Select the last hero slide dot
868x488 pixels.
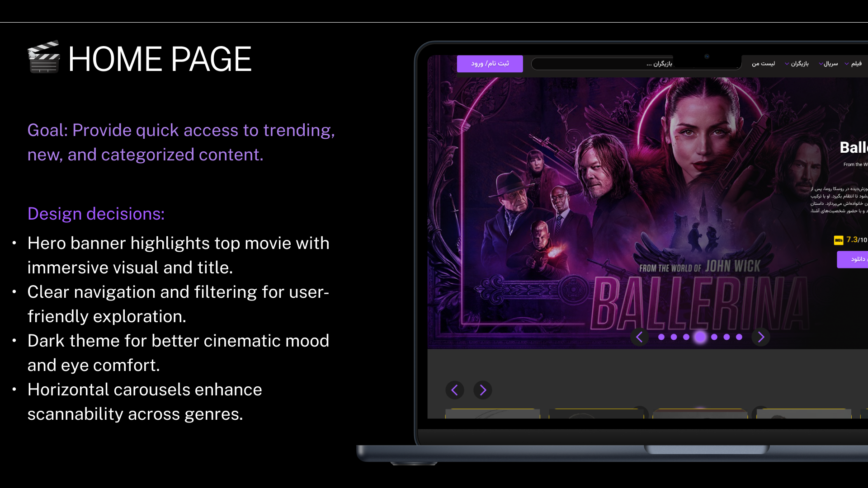pos(739,337)
